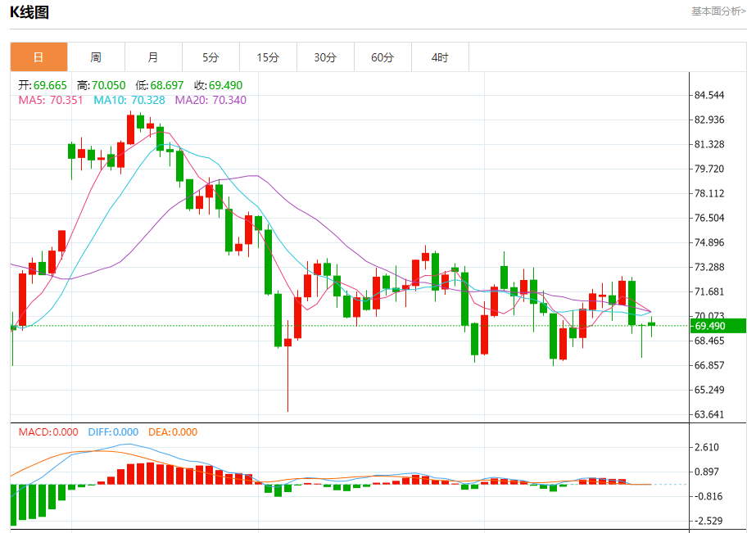Open the 60分 interval tab
Viewport: 756px width, 533px height.
(x=383, y=57)
